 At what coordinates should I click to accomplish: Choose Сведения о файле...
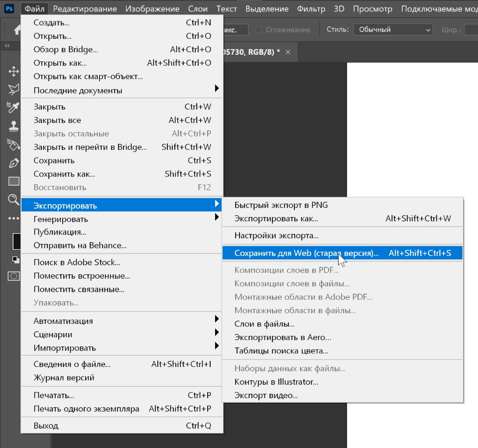coord(122,364)
